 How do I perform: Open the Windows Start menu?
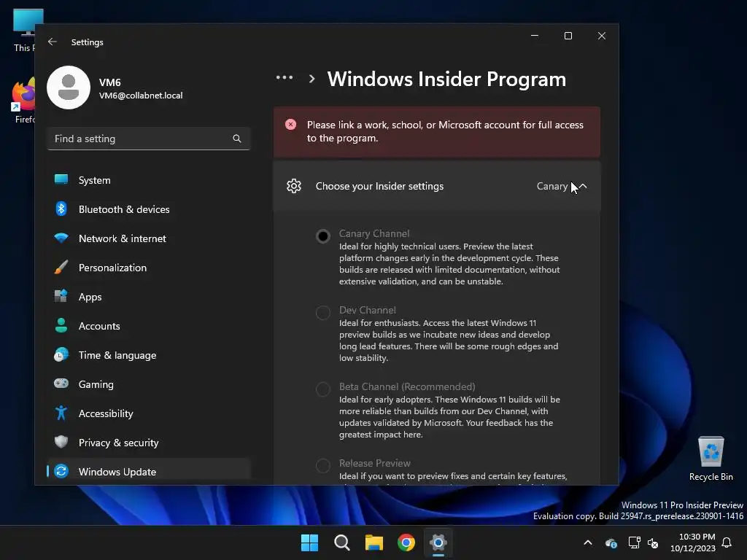(x=309, y=542)
